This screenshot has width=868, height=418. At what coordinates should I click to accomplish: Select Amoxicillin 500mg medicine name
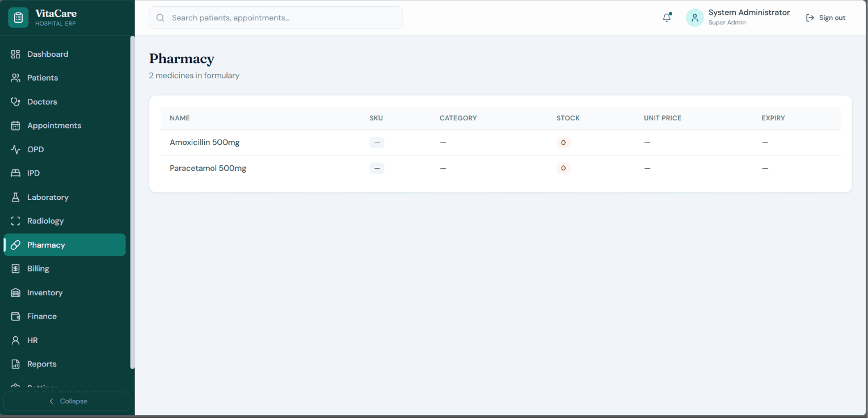coord(205,143)
